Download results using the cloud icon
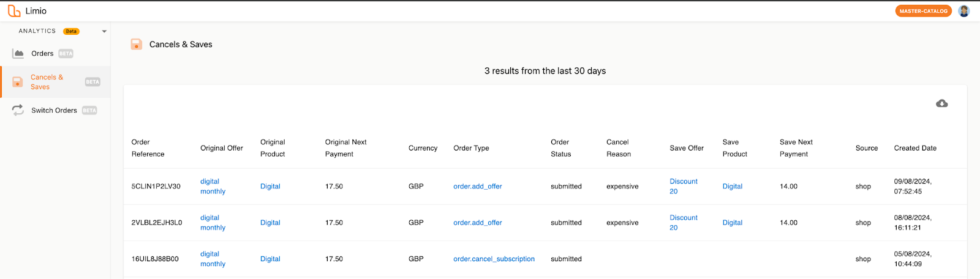980x279 pixels. tap(942, 103)
